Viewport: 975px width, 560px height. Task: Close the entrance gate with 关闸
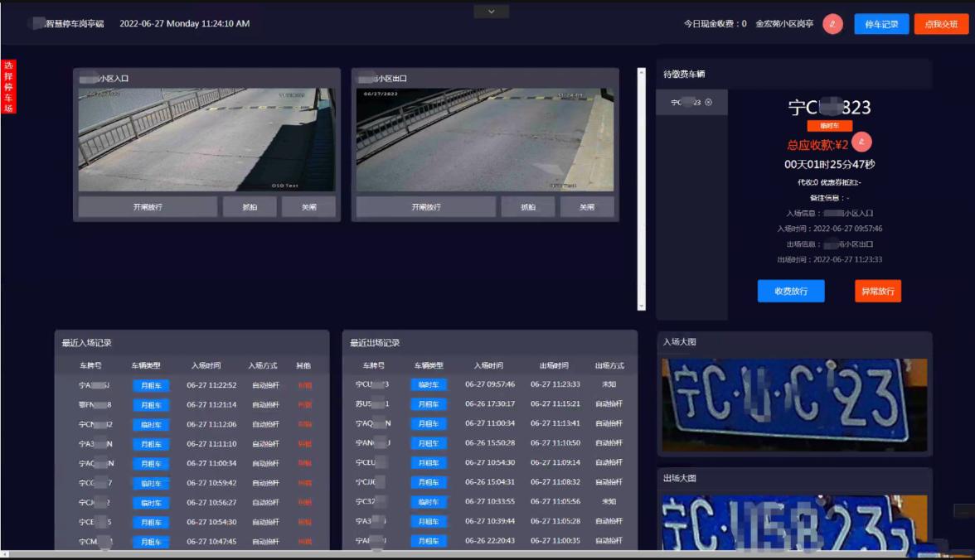tap(308, 207)
